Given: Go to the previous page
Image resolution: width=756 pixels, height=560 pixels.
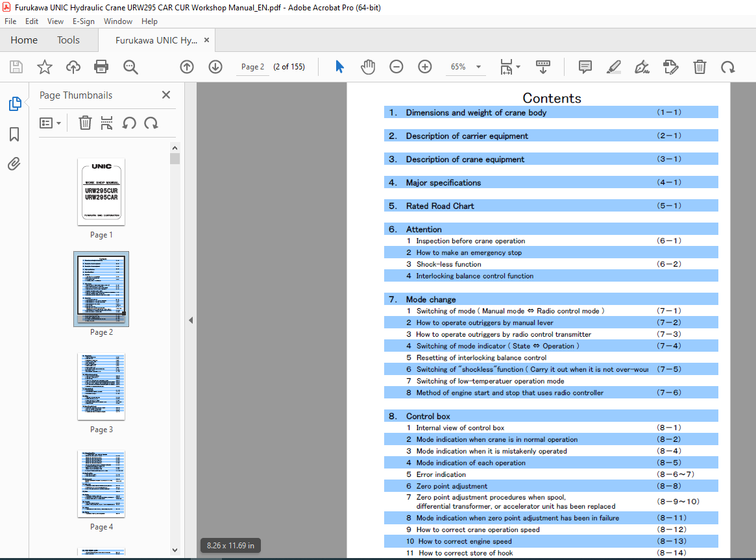Looking at the screenshot, I should tap(187, 67).
